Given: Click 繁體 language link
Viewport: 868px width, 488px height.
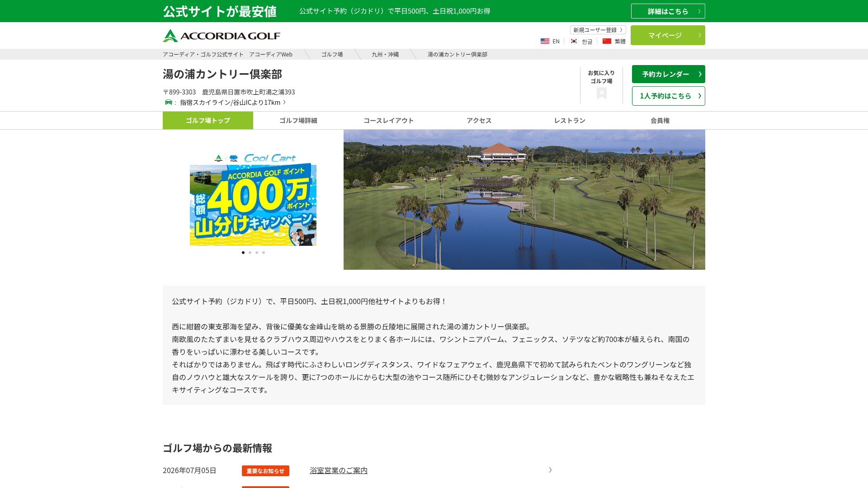Looking at the screenshot, I should click(620, 41).
